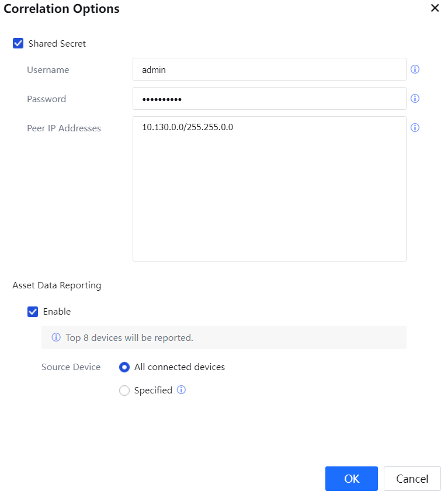Show info tooltip for the Password field
This screenshot has width=448, height=495.
pyautogui.click(x=415, y=99)
